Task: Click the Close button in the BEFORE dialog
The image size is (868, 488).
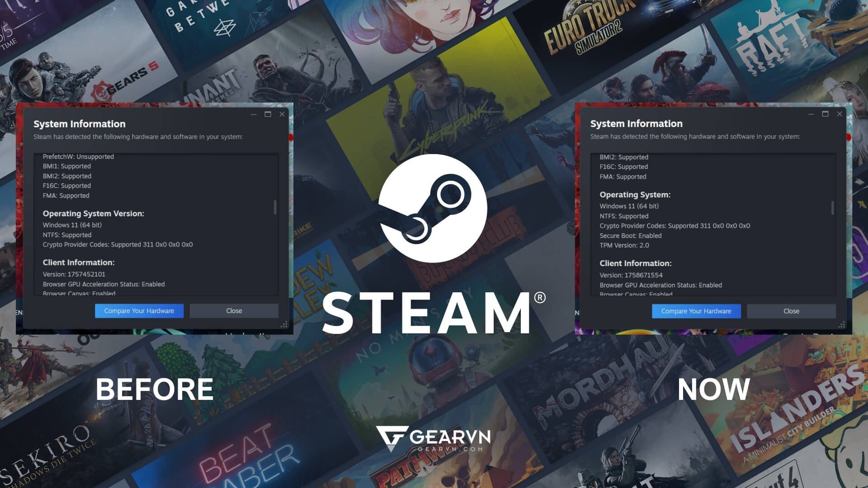Action: tap(234, 311)
